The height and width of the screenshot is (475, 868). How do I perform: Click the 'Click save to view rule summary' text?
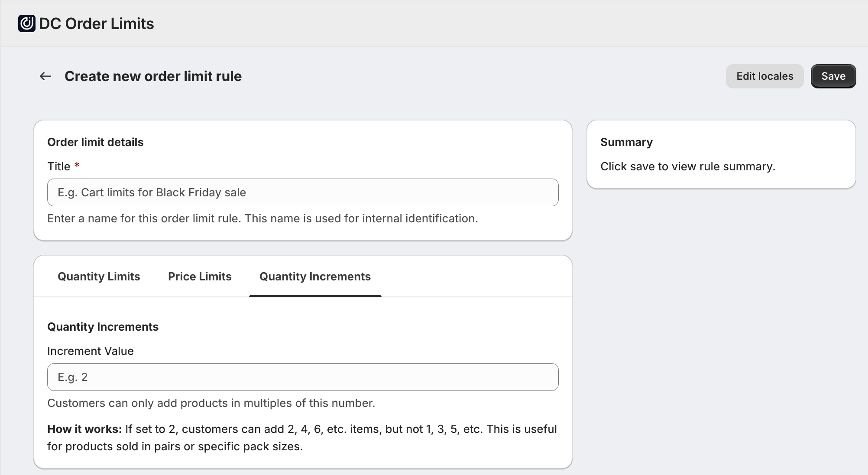[688, 166]
